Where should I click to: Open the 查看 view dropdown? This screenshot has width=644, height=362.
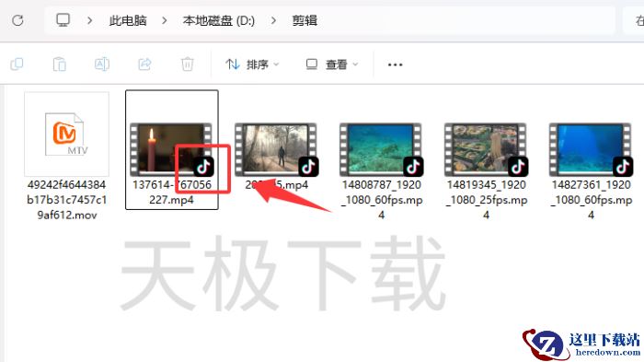(332, 64)
